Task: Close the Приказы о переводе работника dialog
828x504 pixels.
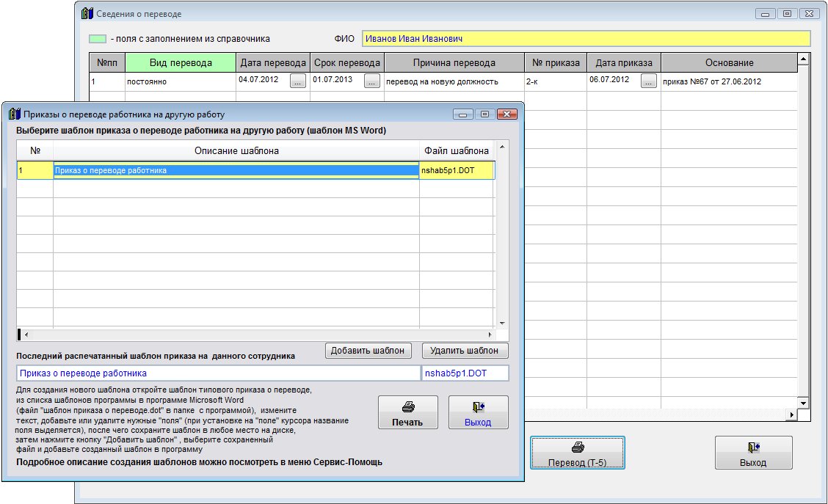Action: pyautogui.click(x=507, y=114)
